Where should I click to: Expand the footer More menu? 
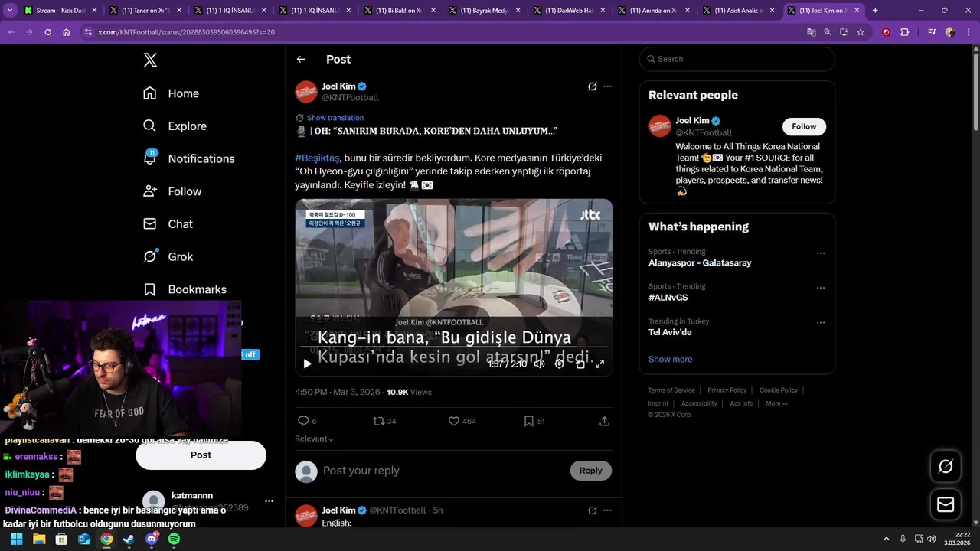776,403
